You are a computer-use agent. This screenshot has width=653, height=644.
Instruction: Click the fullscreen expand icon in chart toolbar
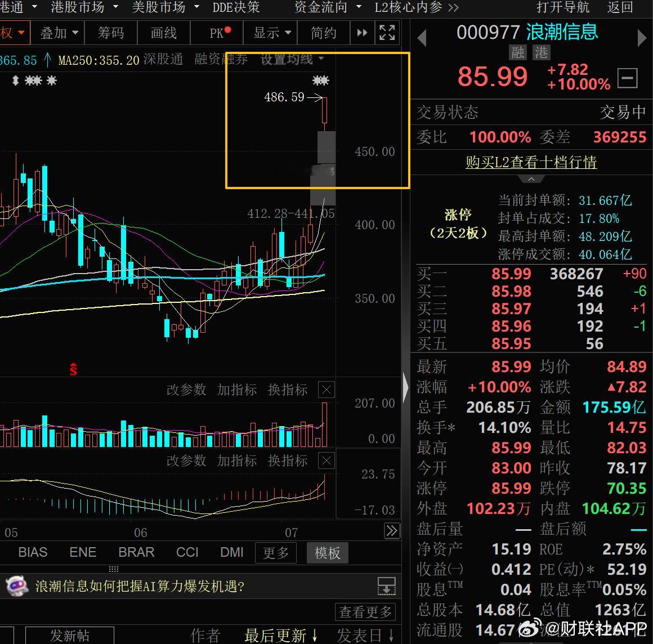pos(387,33)
